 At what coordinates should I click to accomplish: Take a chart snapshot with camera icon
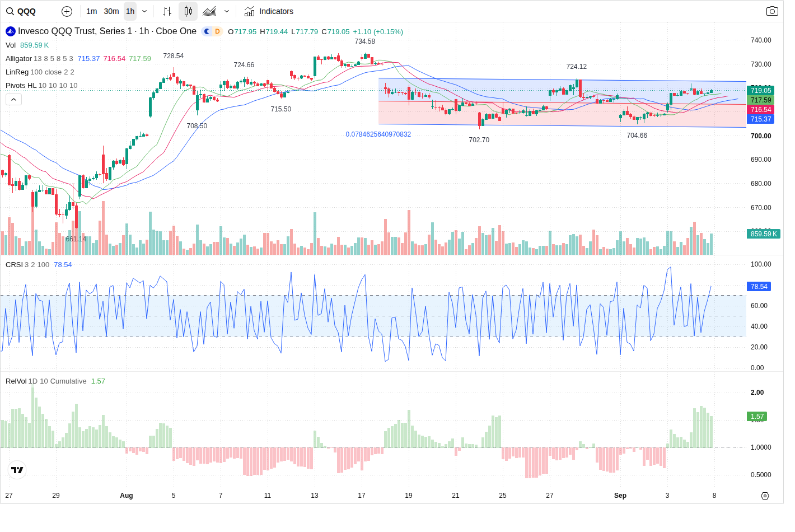click(x=772, y=11)
